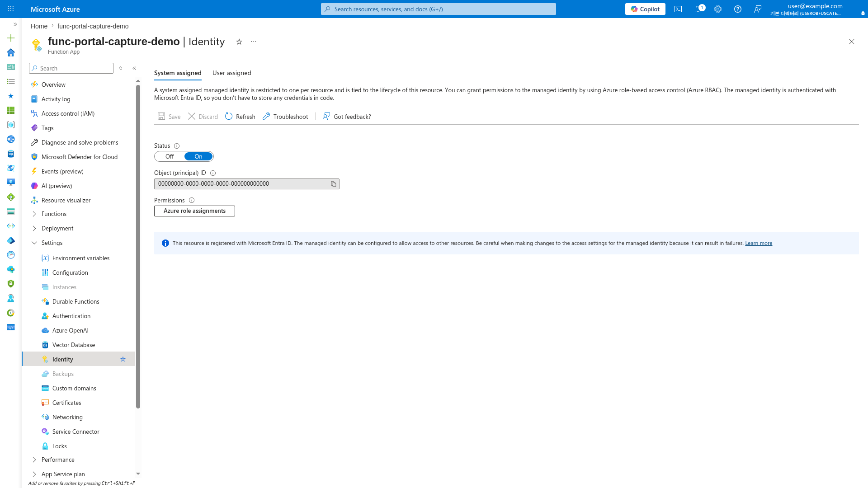Click Refresh in the command bar
The image size is (868, 488).
(x=240, y=117)
